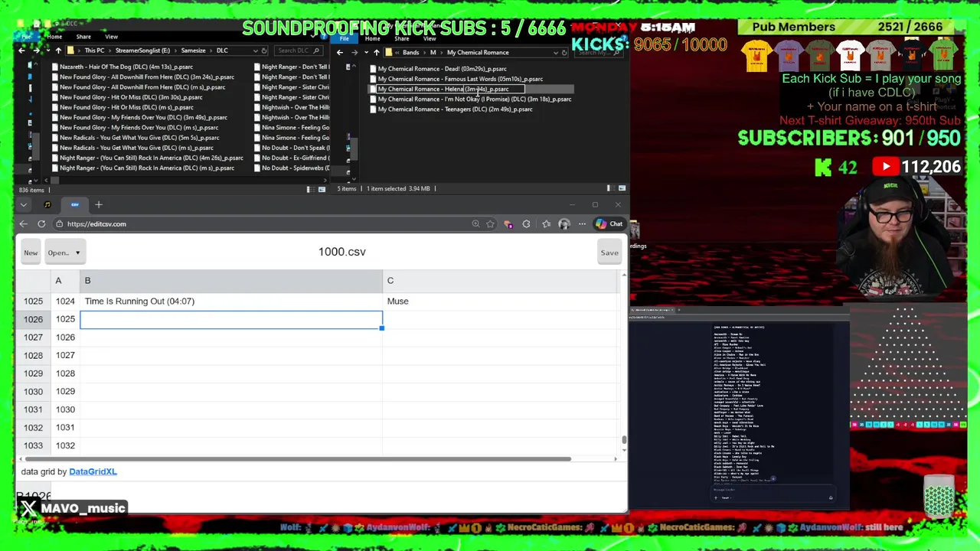Screen dimensions: 980x551
Task: Click the YouTube logo on stream overlay
Action: [886, 167]
